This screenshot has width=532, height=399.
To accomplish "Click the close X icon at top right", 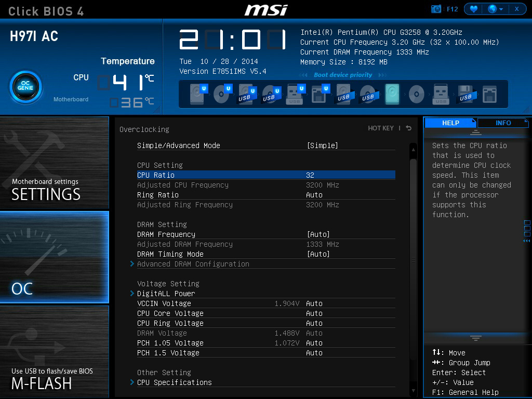I will pos(517,9).
